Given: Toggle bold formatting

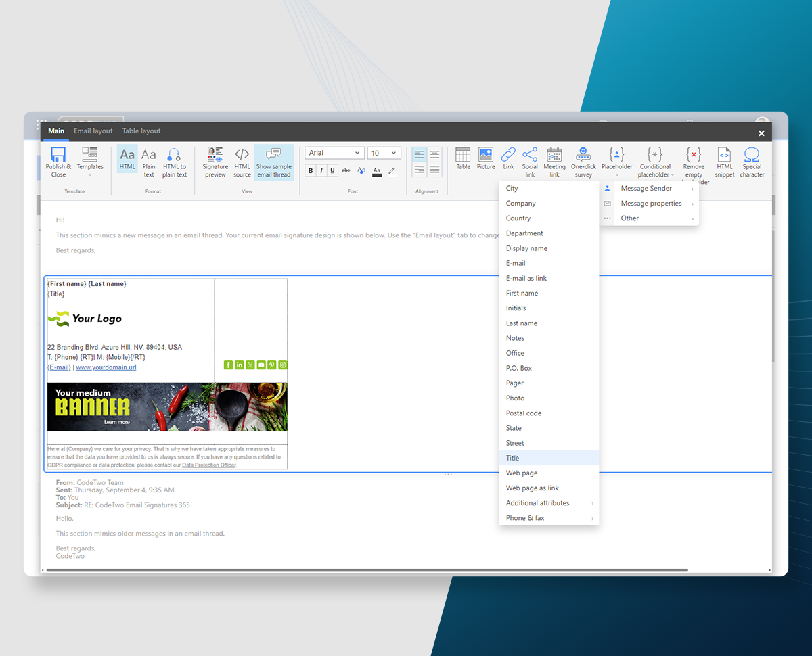Looking at the screenshot, I should coord(311,170).
